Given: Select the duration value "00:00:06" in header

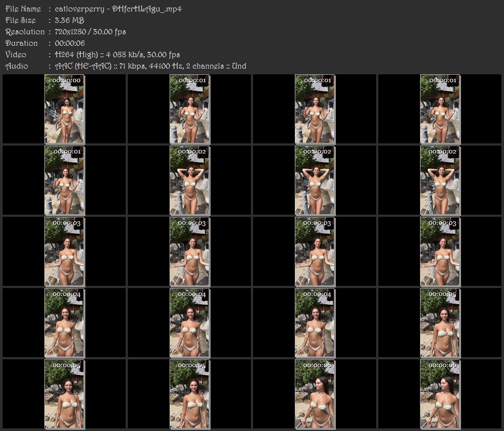Looking at the screenshot, I should (70, 43).
